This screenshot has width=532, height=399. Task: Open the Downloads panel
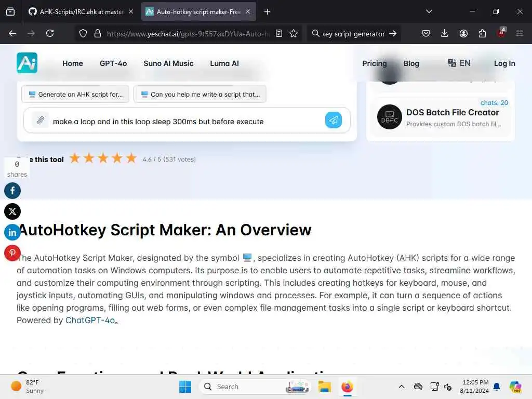click(445, 34)
